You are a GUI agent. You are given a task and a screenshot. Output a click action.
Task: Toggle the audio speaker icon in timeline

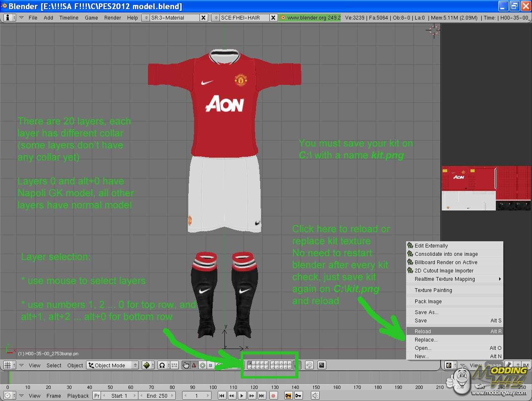pyautogui.click(x=315, y=396)
